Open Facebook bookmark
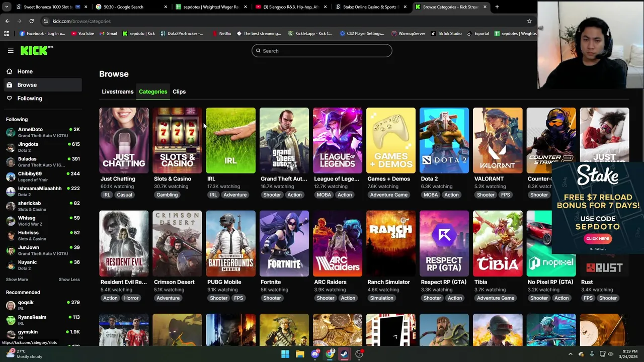The height and width of the screenshot is (362, 644). tap(42, 33)
